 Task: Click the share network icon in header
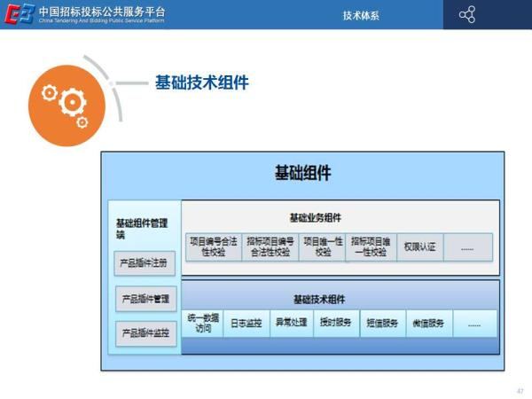pyautogui.click(x=467, y=14)
